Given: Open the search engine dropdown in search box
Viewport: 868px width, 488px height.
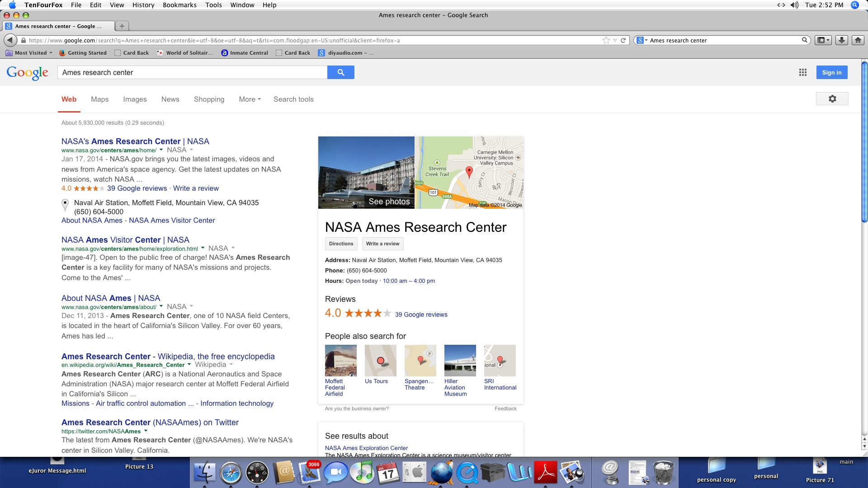Looking at the screenshot, I should 642,40.
